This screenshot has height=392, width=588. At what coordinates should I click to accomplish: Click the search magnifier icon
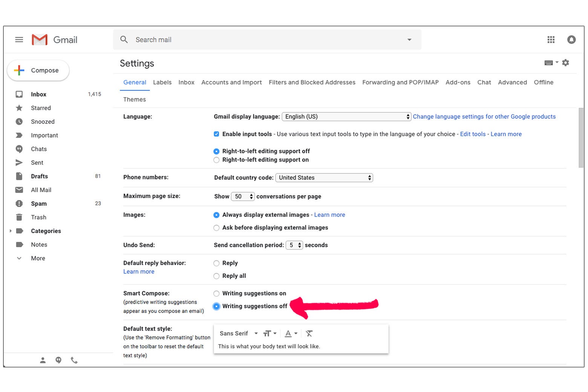[124, 40]
